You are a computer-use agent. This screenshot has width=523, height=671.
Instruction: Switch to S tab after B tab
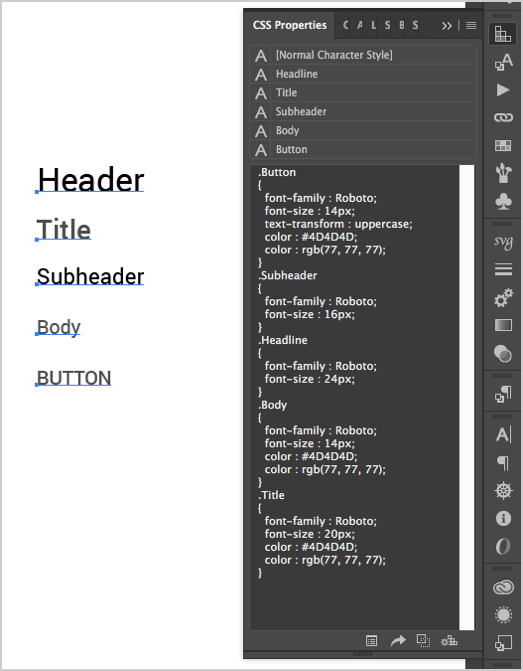tap(415, 25)
